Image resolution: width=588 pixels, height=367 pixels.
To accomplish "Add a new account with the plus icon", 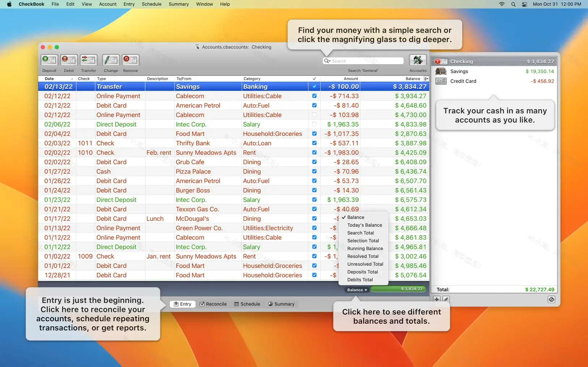I will click(437, 299).
